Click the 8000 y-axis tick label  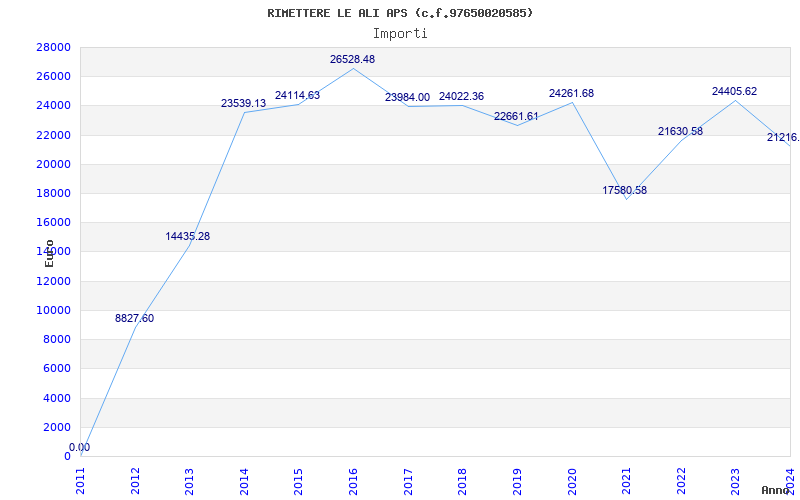57,339
